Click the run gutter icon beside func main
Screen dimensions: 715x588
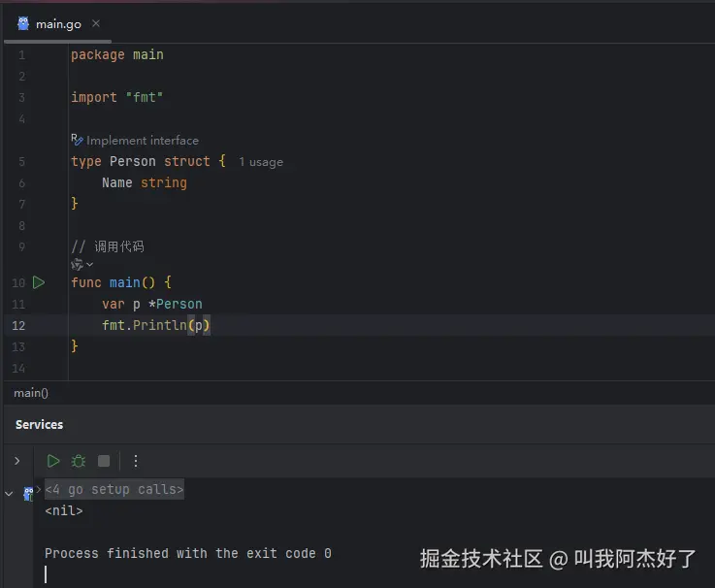tap(39, 282)
